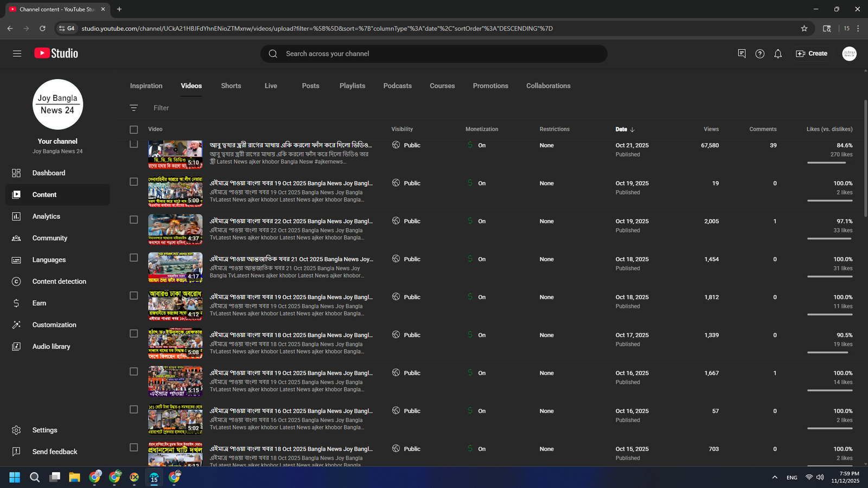Toggle the select all videos checkbox
The image size is (868, 488).
point(133,130)
